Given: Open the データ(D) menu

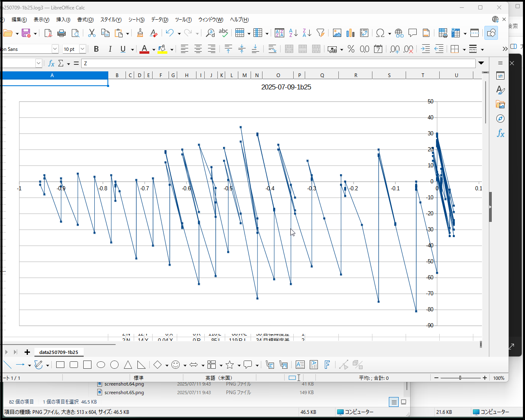Looking at the screenshot, I should [x=160, y=20].
